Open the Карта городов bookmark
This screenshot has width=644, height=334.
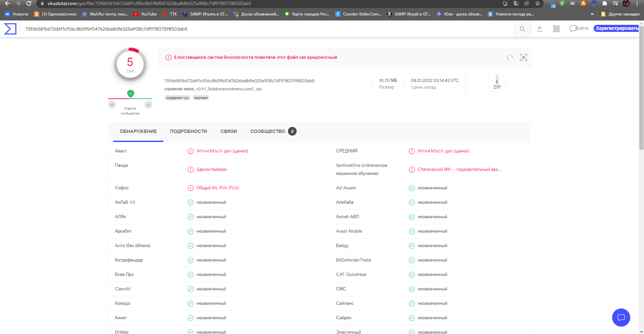click(307, 14)
